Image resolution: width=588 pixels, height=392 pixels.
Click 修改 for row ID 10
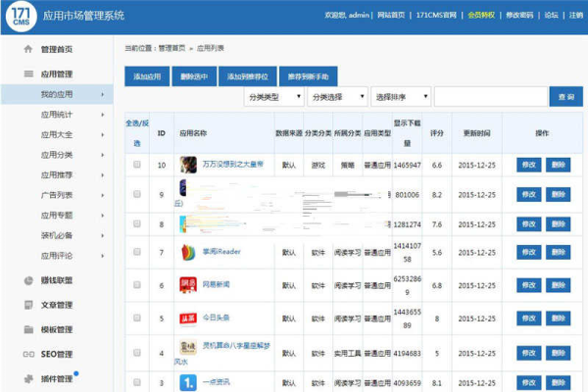point(529,165)
